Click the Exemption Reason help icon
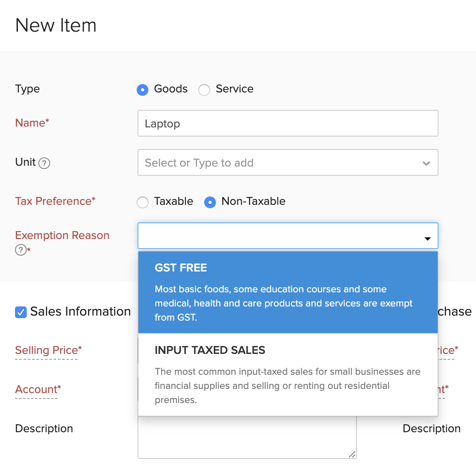Viewport: 476px width, 468px height. click(x=20, y=250)
